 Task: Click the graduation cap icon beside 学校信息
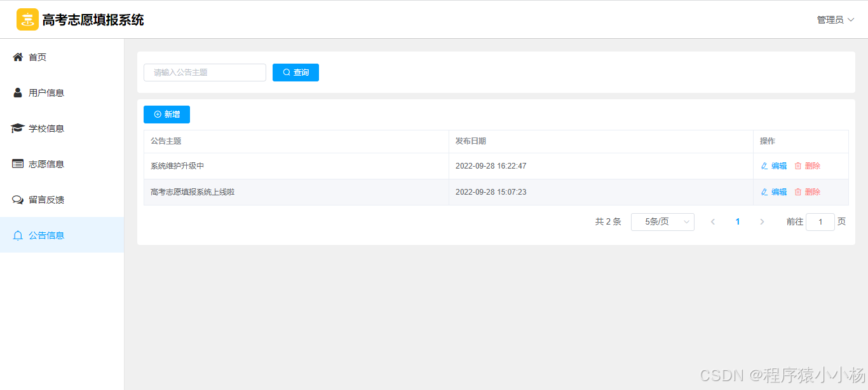tap(18, 129)
